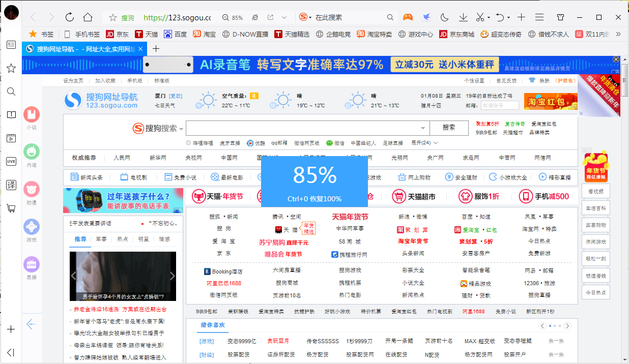Open the screenshot capture tool in toolbar
Screen dimensions: 629x364
481,17
